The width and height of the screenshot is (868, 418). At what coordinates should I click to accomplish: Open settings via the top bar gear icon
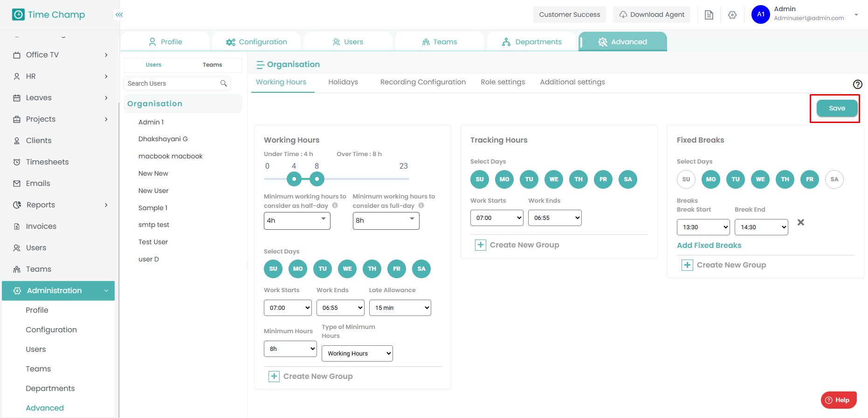[732, 15]
